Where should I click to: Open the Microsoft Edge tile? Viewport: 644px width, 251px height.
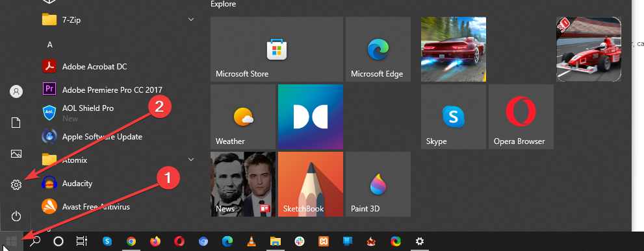pos(378,49)
